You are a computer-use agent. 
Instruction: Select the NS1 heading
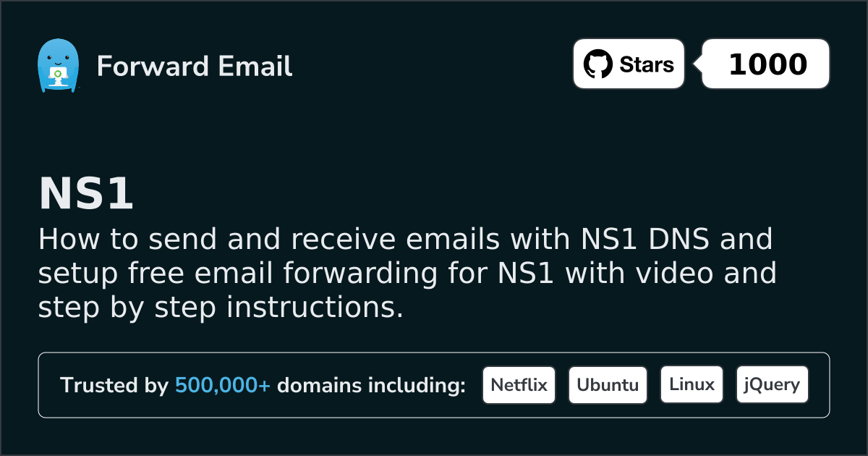click(86, 194)
